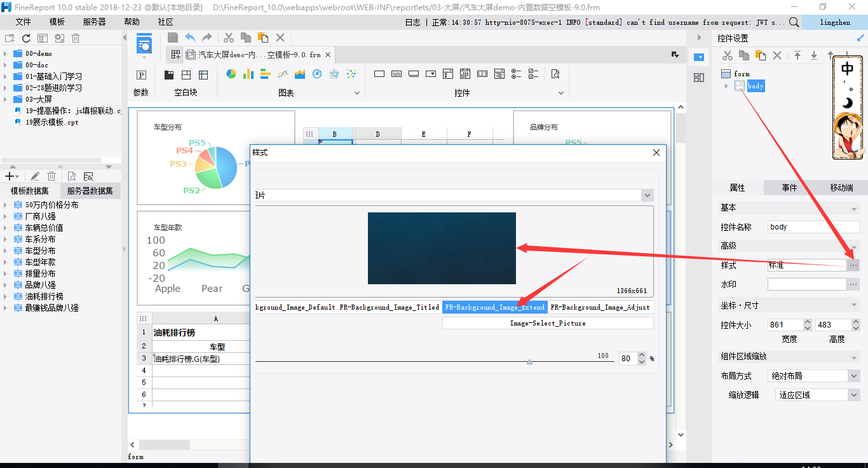
Task: Open the 服务器 menu
Action: (94, 22)
